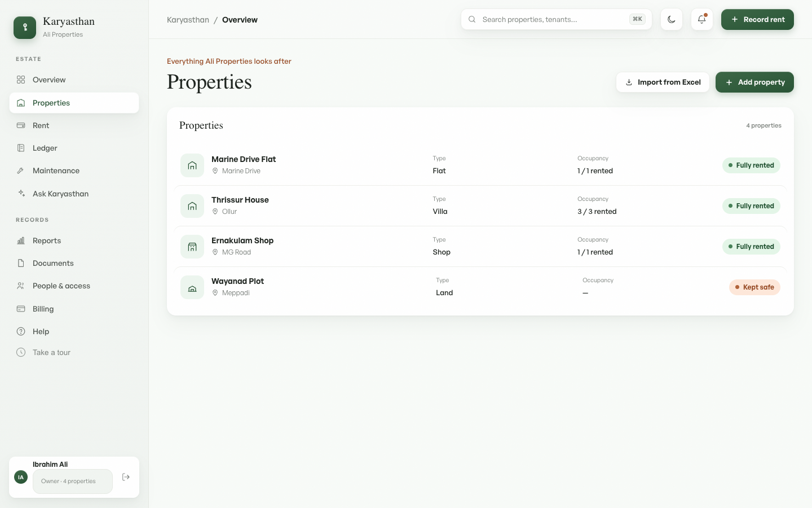
Task: Open the Help page
Action: [x=74, y=331]
